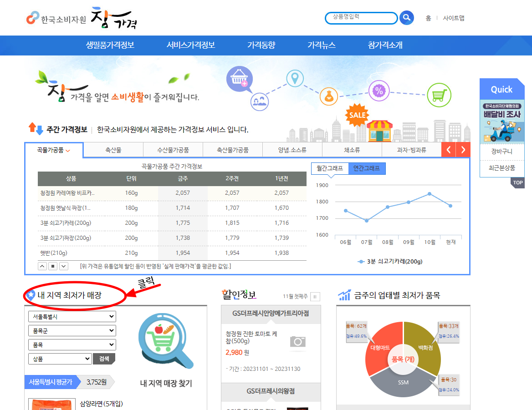
Task: Click the camera icon on the 토마토 케찹 deal
Action: [298, 341]
